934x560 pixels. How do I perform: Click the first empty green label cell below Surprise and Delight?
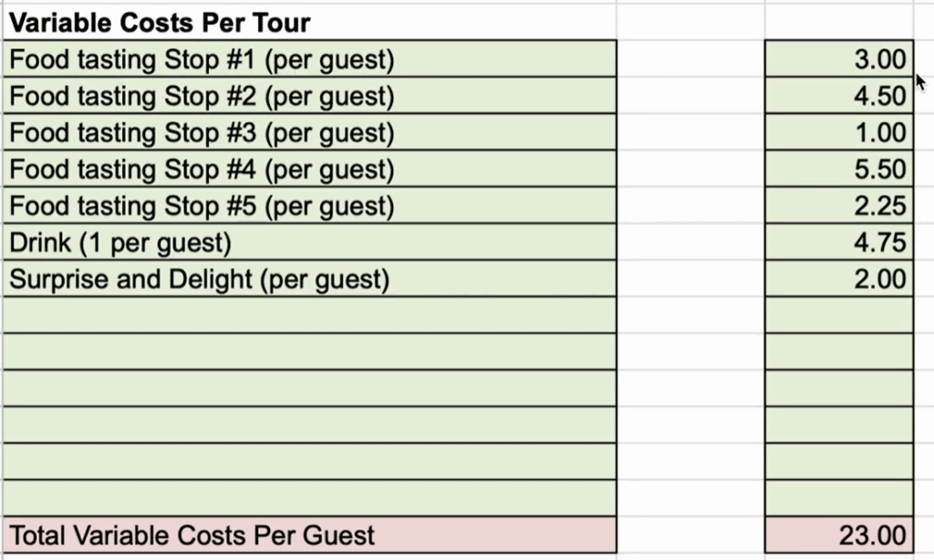pyautogui.click(x=309, y=315)
